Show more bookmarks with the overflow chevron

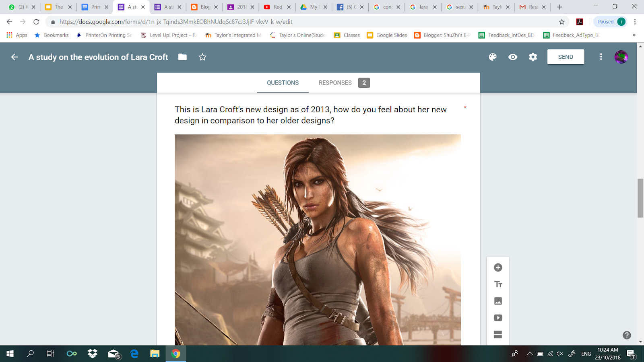click(x=634, y=35)
